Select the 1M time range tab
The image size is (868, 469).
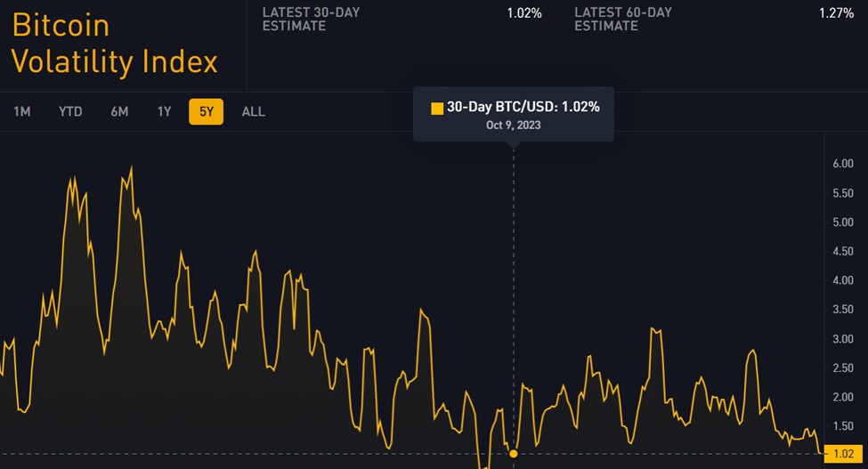click(x=22, y=112)
